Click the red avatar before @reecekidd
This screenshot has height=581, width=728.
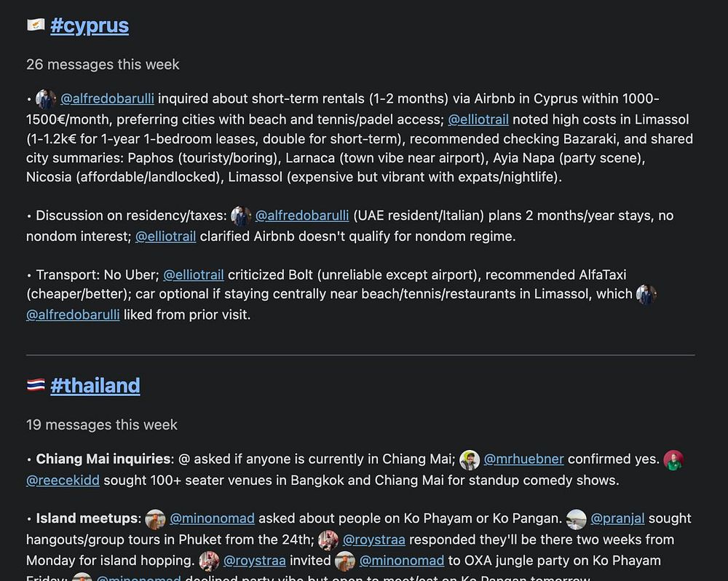click(x=673, y=459)
